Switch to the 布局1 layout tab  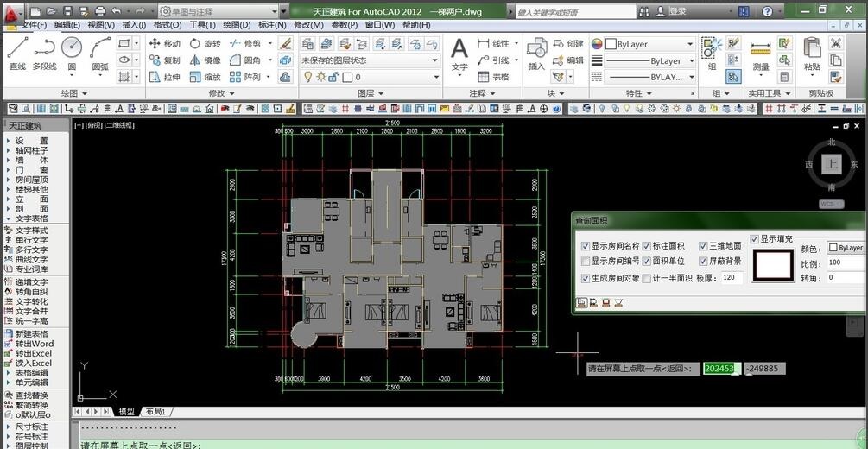pyautogui.click(x=155, y=412)
